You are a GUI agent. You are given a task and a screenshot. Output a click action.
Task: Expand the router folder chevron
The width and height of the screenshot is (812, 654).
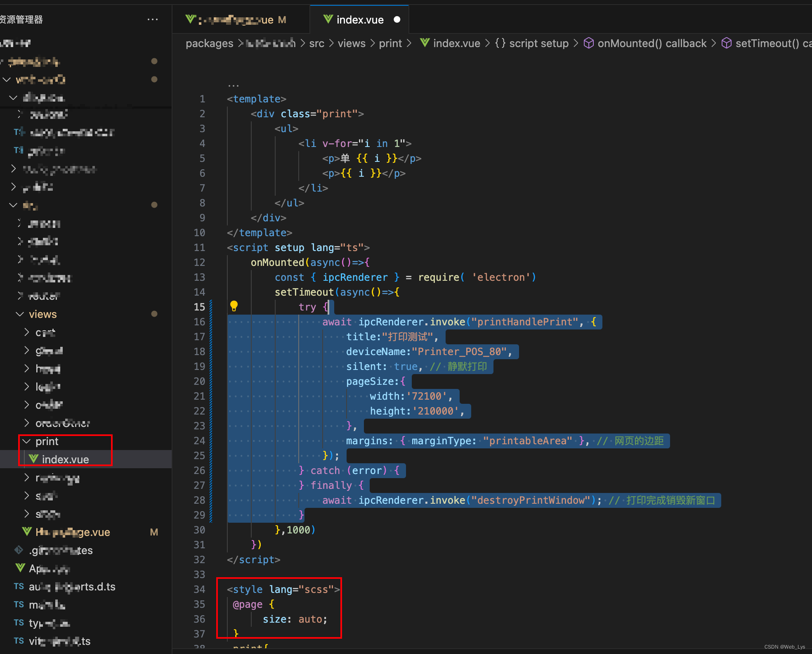coord(19,296)
